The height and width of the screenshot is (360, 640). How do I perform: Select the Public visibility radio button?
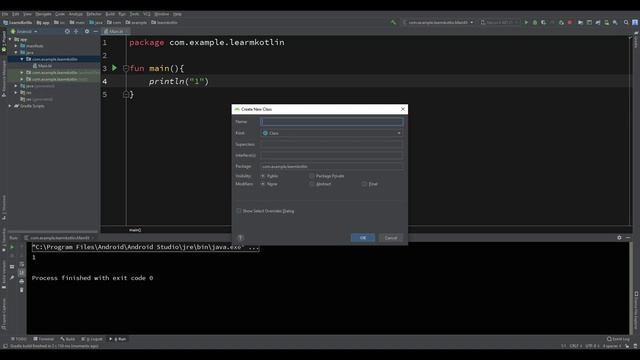pyautogui.click(x=263, y=176)
